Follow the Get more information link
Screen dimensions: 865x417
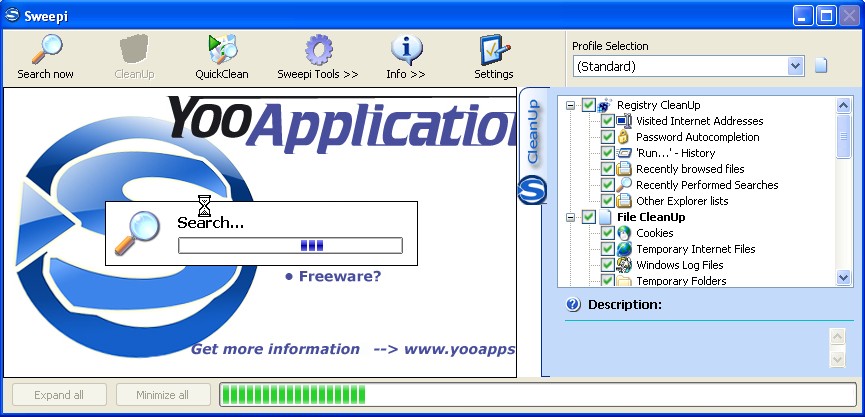(353, 349)
